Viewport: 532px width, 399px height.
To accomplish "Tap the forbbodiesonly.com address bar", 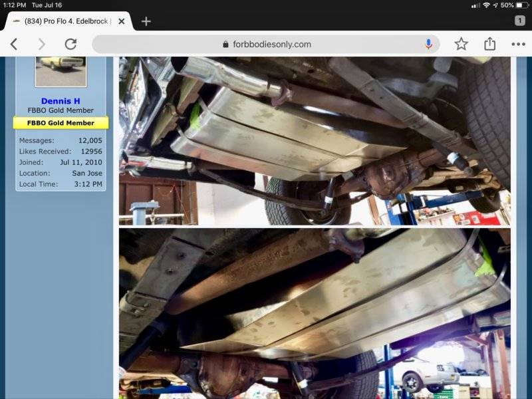I will click(x=266, y=45).
